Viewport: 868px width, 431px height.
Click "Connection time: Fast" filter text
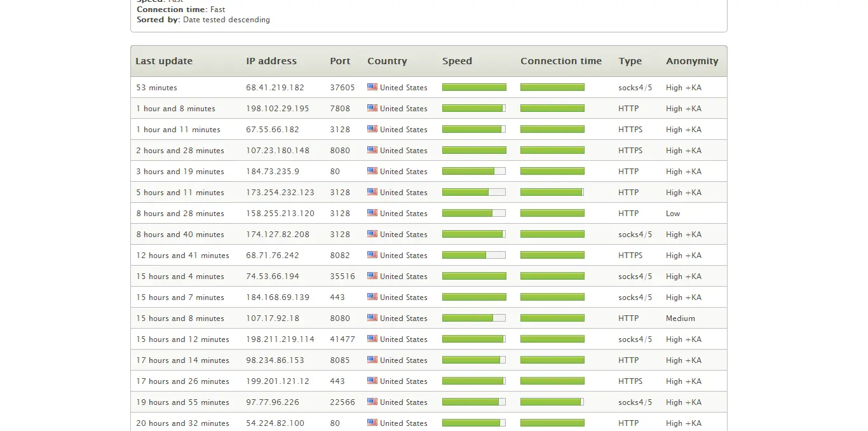pos(181,10)
